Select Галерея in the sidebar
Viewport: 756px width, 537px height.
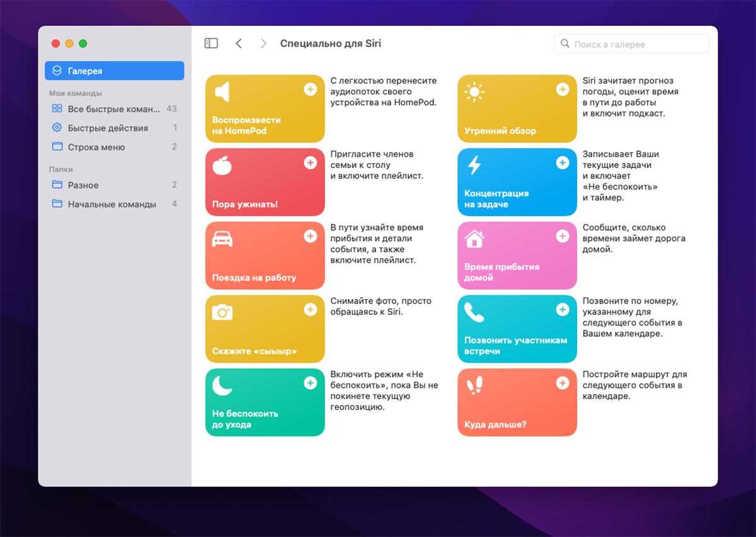click(x=114, y=71)
